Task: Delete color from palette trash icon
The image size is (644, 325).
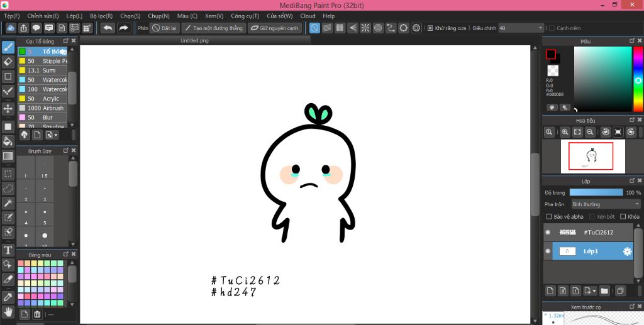Action: tap(37, 314)
